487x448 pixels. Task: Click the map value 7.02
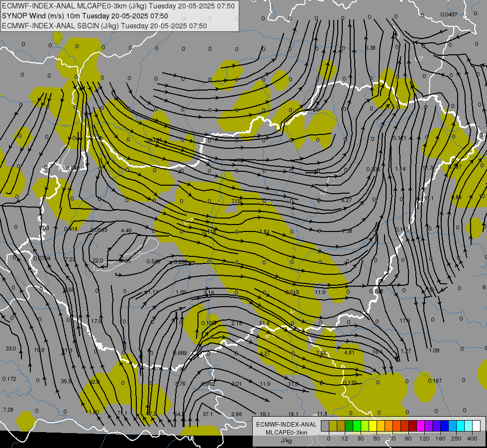(237, 201)
